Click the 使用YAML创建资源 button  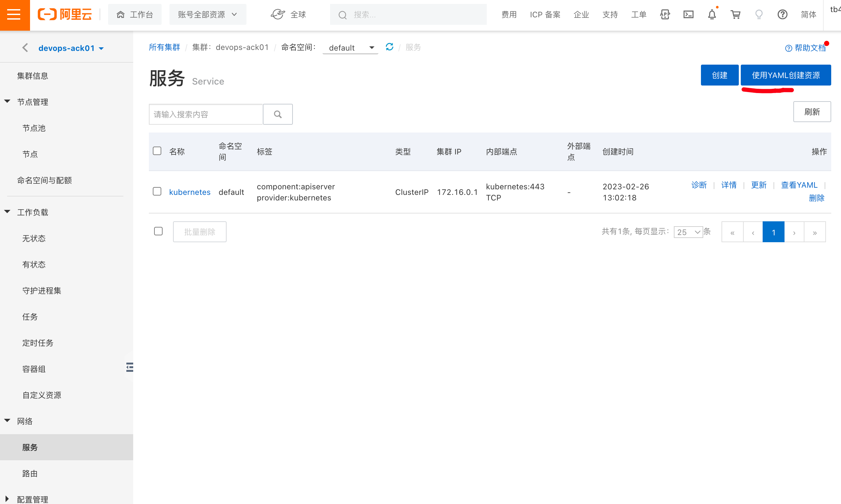coord(785,75)
